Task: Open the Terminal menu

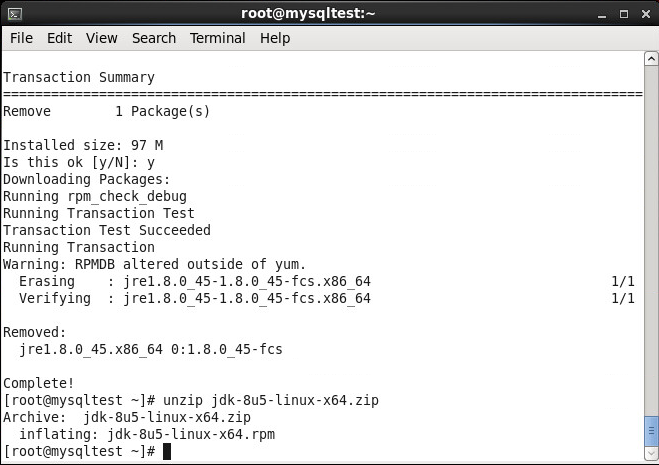Action: click(x=217, y=38)
